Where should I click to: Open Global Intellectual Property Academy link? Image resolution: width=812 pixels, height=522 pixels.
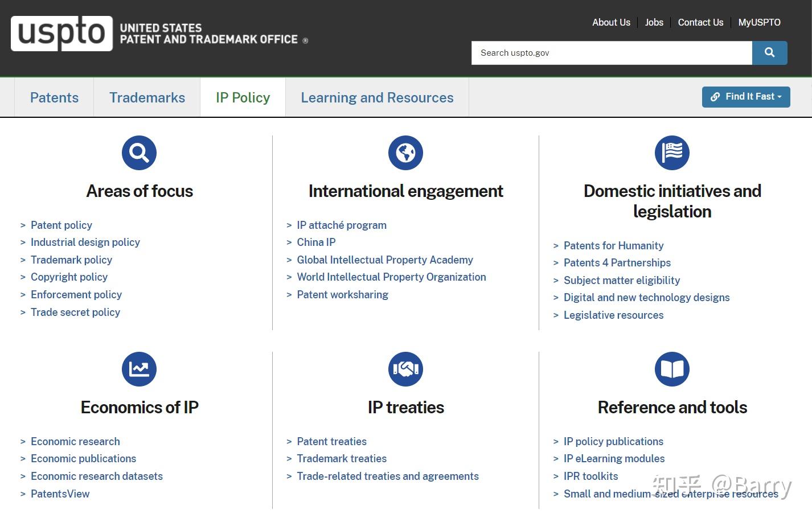tap(385, 260)
